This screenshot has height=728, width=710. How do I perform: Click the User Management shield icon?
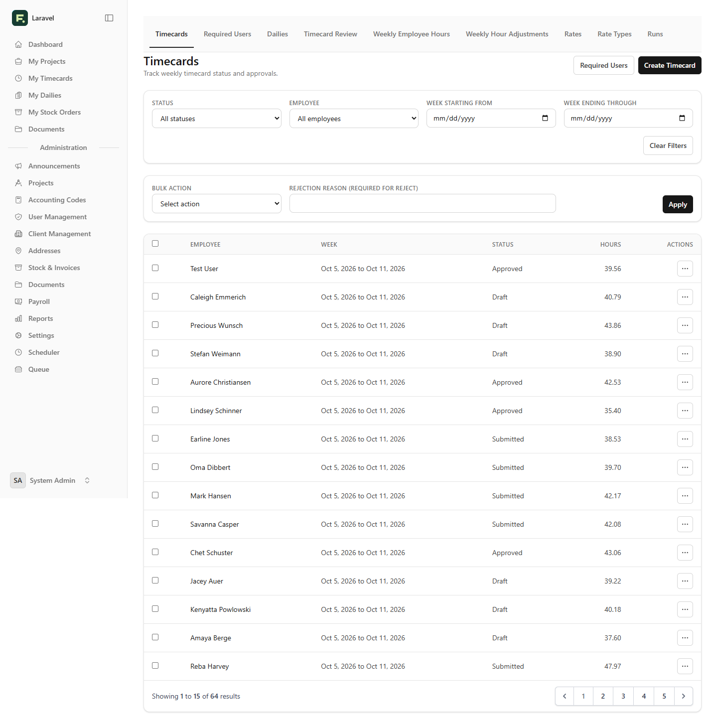point(18,217)
